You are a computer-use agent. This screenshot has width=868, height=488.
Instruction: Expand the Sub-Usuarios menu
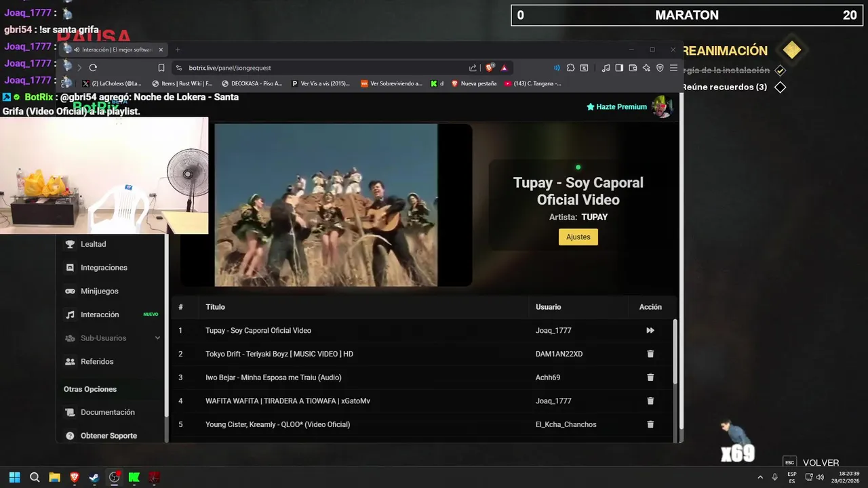(112, 338)
